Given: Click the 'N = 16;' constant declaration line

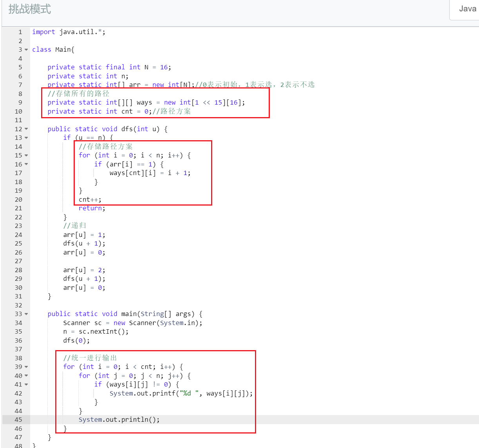Looking at the screenshot, I should 109,67.
